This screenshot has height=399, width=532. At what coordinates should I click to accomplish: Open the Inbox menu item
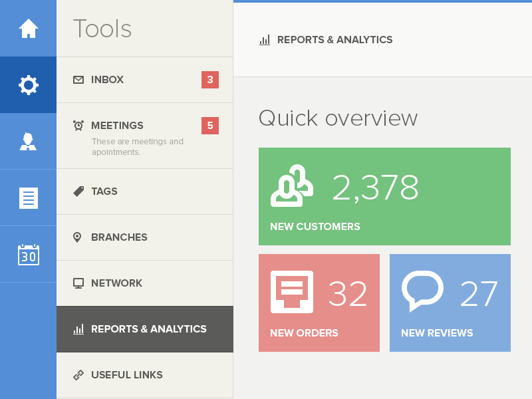108,80
